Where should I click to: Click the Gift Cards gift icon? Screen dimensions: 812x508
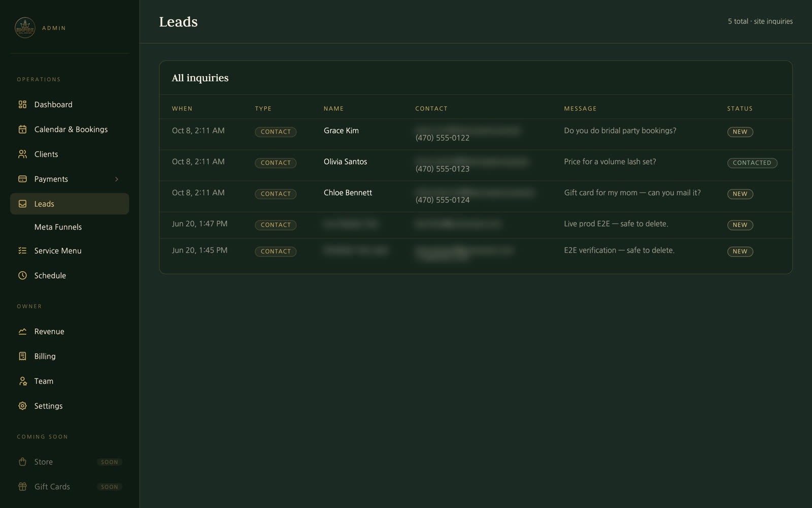pyautogui.click(x=22, y=487)
